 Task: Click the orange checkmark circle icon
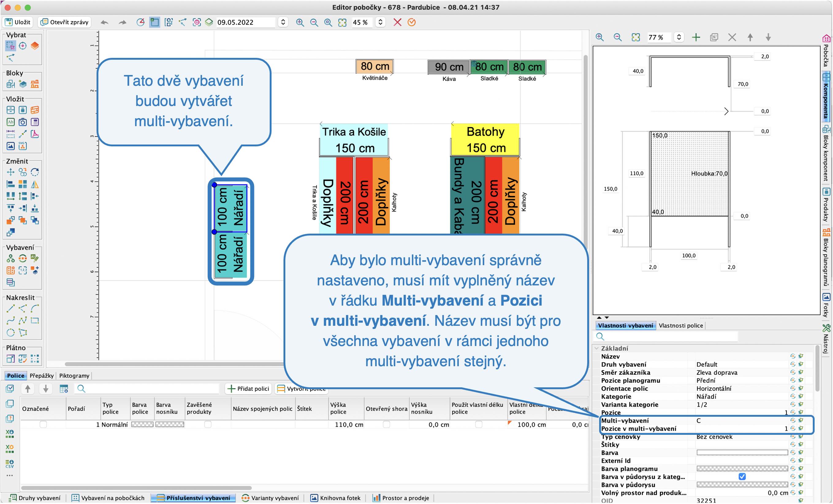(411, 22)
